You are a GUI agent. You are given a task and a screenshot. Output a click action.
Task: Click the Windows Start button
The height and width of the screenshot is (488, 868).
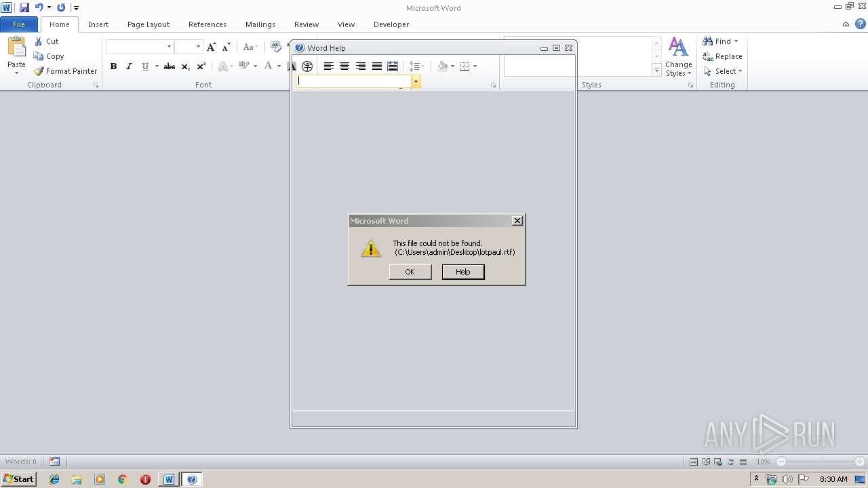pyautogui.click(x=18, y=479)
